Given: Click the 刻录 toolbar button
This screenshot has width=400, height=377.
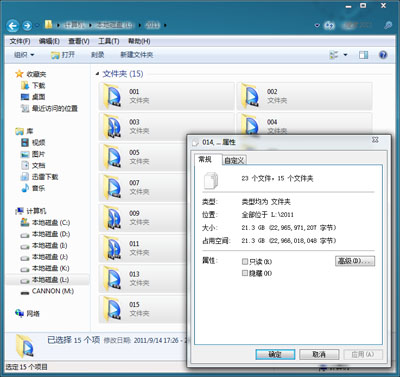Looking at the screenshot, I should 98,55.
